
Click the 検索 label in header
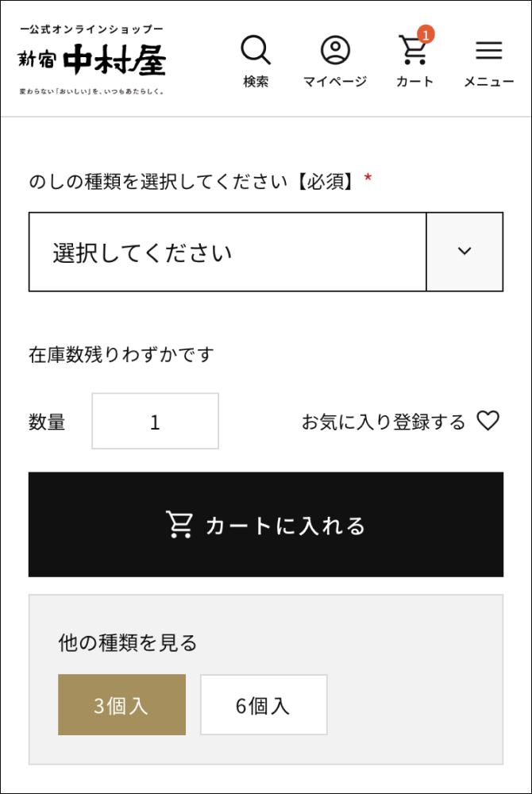pyautogui.click(x=256, y=81)
